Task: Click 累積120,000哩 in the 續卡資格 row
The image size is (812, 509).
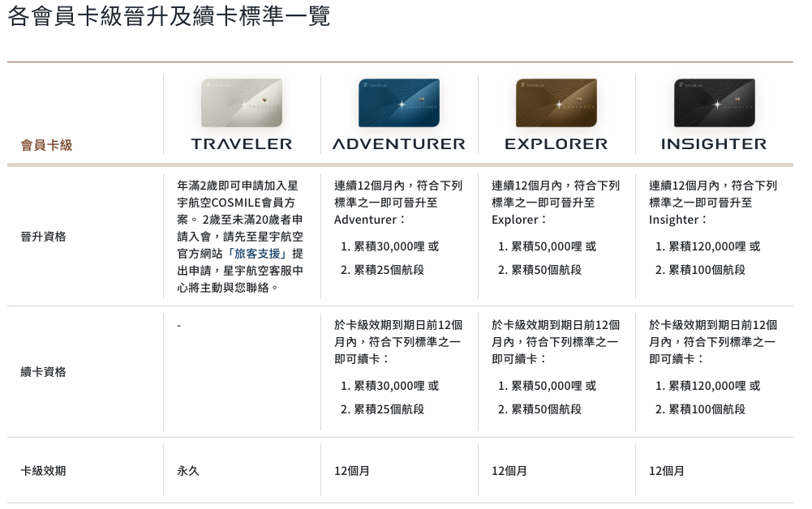Action: (707, 386)
